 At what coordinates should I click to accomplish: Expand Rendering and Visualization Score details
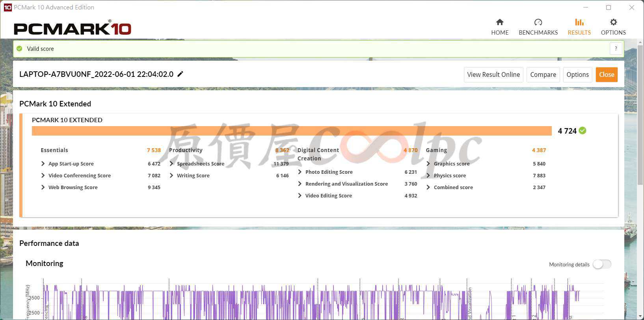300,184
